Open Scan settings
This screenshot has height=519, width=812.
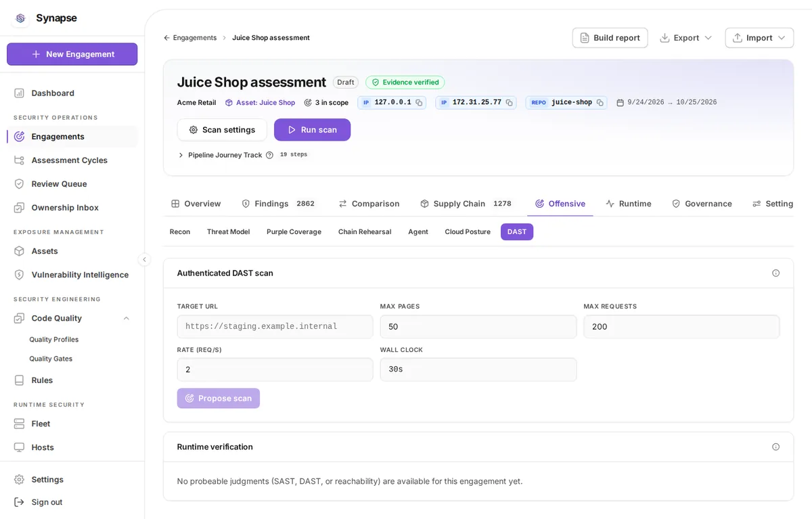(x=222, y=130)
